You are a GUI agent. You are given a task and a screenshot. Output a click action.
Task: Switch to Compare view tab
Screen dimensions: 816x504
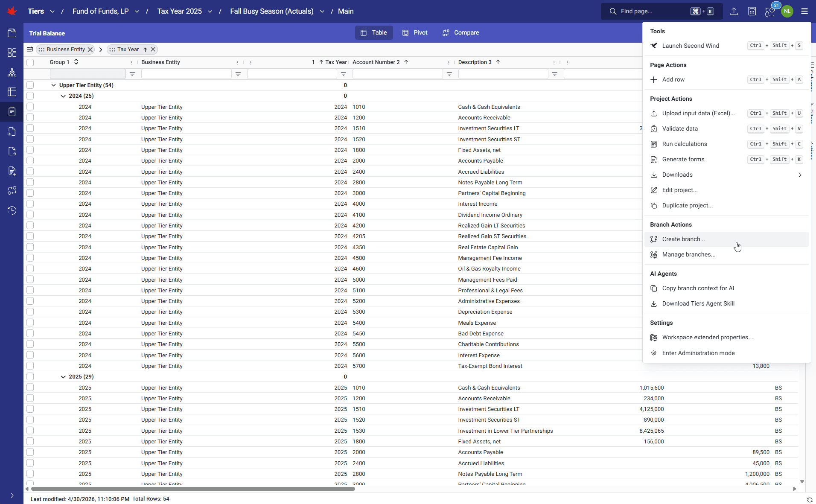(461, 33)
